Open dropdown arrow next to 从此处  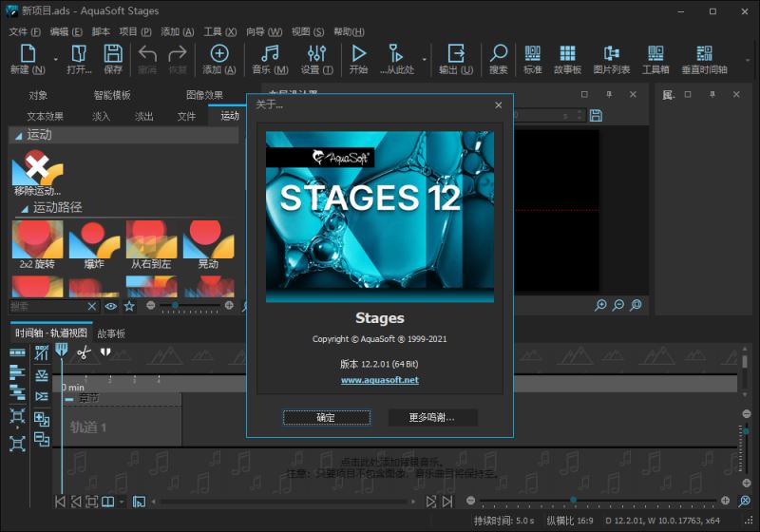(424, 59)
